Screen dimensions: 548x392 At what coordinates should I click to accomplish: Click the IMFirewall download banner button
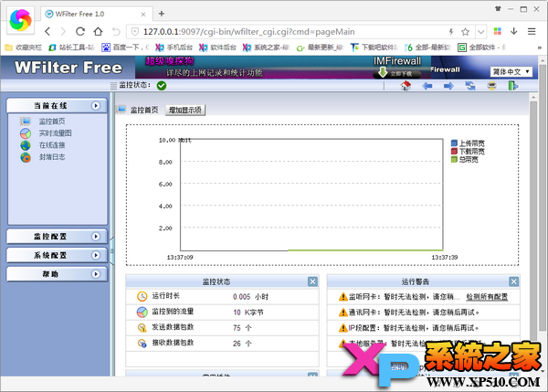[396, 73]
